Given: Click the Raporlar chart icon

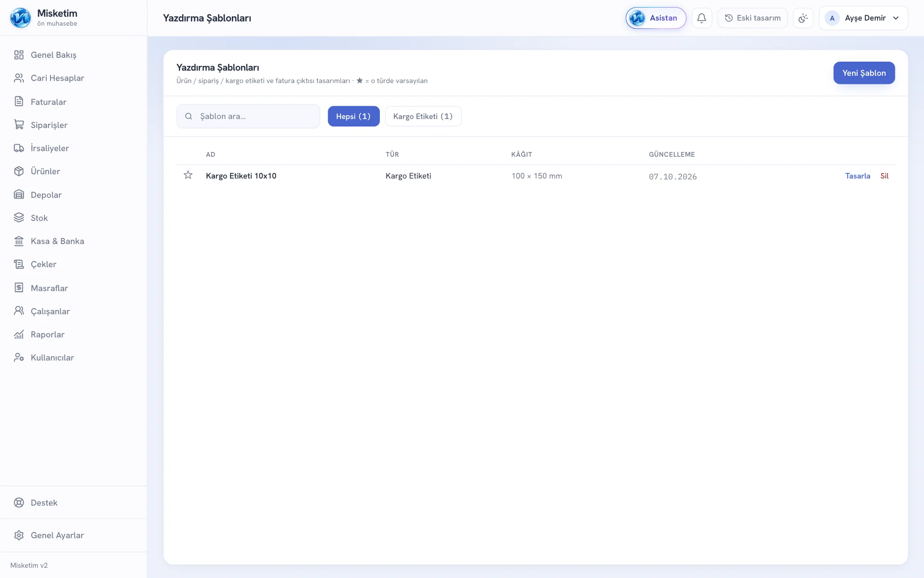Looking at the screenshot, I should click(x=19, y=334).
